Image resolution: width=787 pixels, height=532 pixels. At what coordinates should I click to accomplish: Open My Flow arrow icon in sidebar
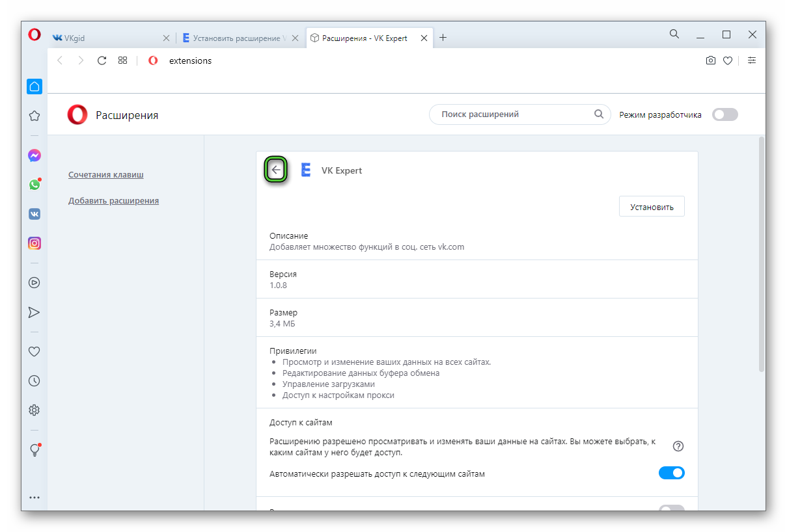click(x=35, y=312)
